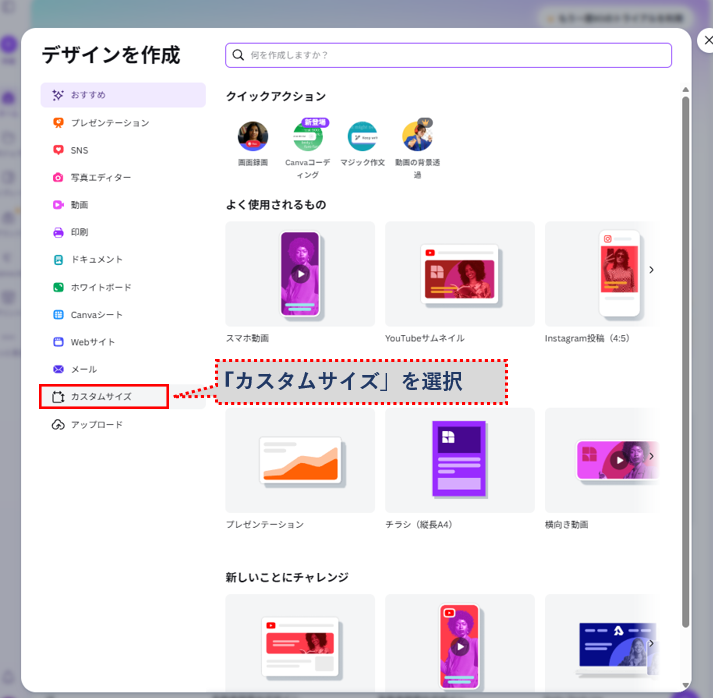The image size is (713, 698).
Task: Open the プレゼンテーション sidebar category
Action: click(109, 123)
